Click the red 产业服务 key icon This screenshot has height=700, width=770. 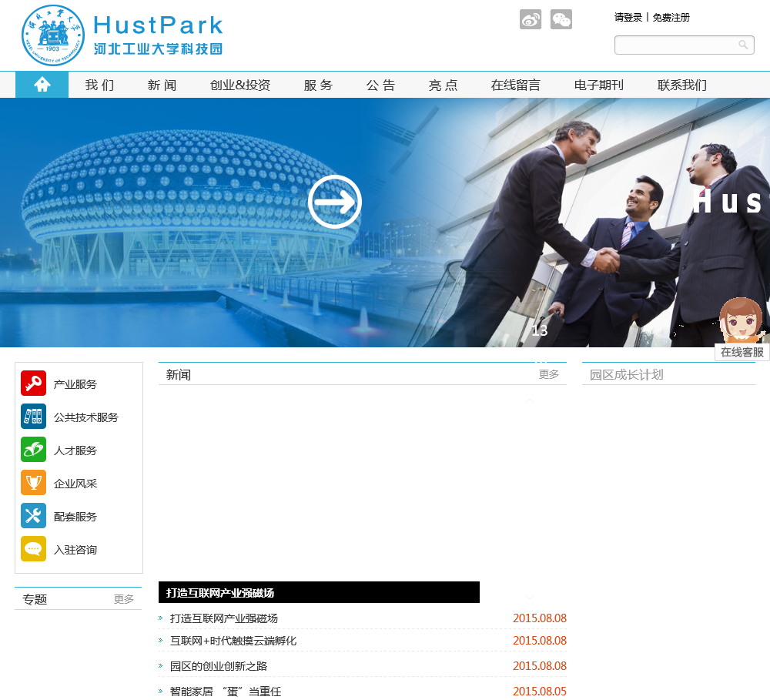point(33,383)
